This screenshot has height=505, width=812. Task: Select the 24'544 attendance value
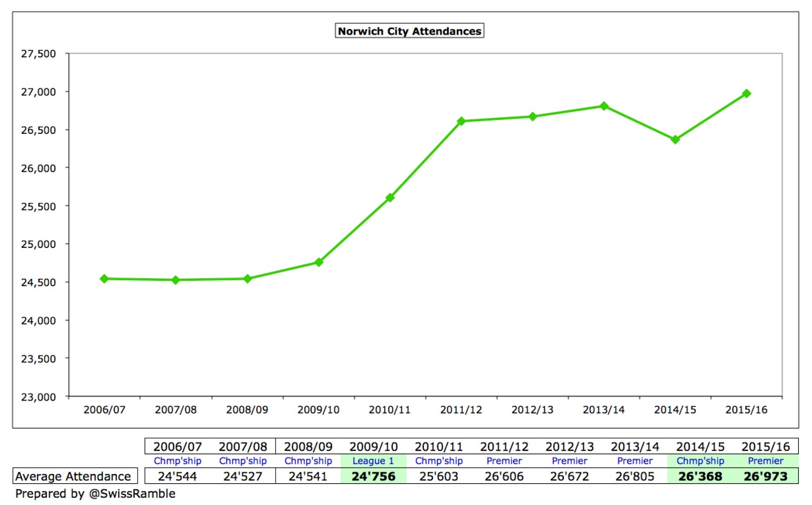[x=178, y=476]
